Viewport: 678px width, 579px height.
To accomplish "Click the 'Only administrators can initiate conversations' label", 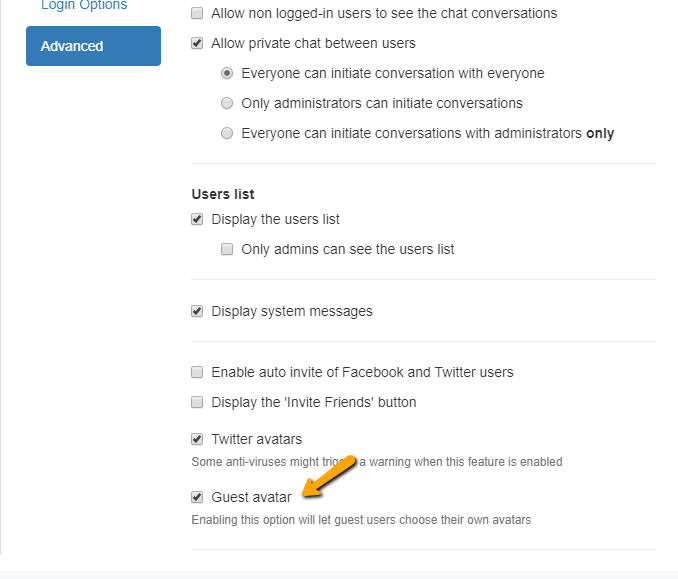I will point(381,103).
